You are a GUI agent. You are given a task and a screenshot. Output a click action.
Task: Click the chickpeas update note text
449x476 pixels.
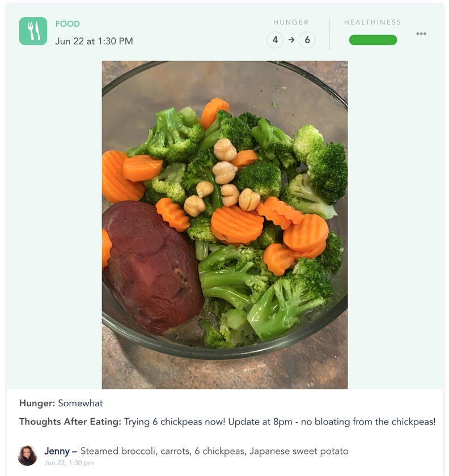tap(280, 422)
